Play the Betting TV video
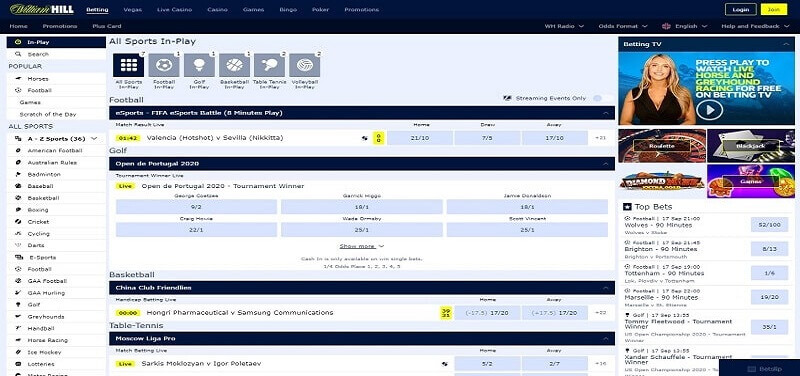Image resolution: width=800 pixels, height=376 pixels. tap(710, 109)
